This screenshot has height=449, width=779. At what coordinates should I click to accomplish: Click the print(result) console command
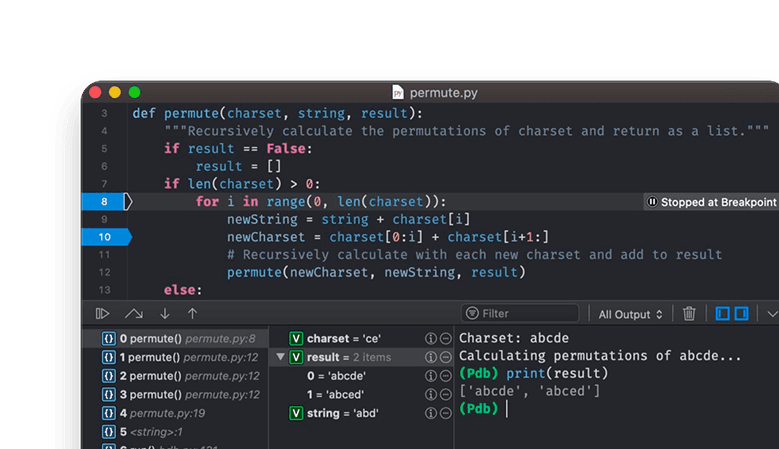(557, 374)
